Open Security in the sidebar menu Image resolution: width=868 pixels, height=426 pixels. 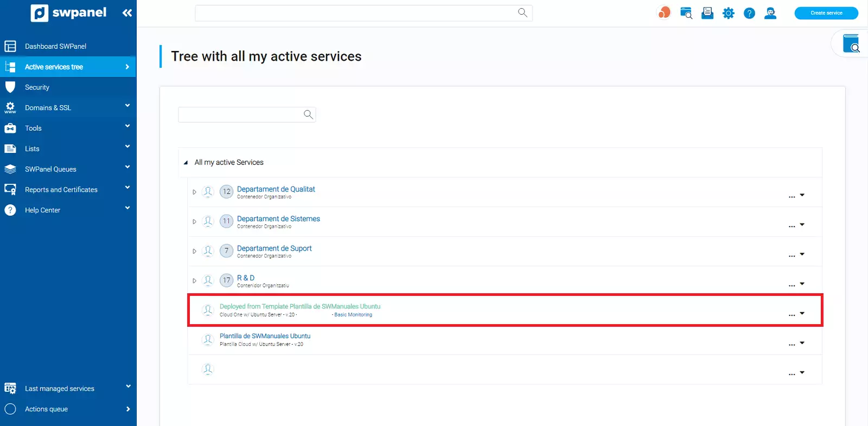tap(37, 87)
